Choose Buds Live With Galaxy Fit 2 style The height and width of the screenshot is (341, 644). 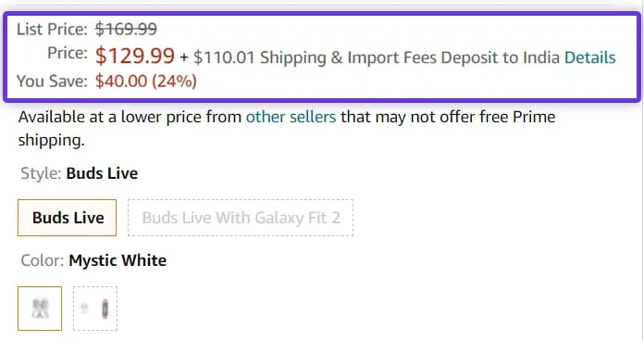[241, 218]
